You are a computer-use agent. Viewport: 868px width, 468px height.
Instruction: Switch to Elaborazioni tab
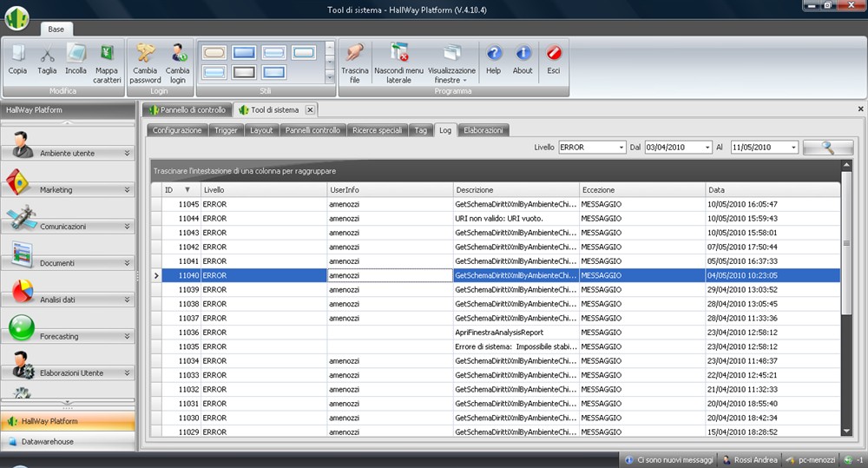(x=483, y=130)
